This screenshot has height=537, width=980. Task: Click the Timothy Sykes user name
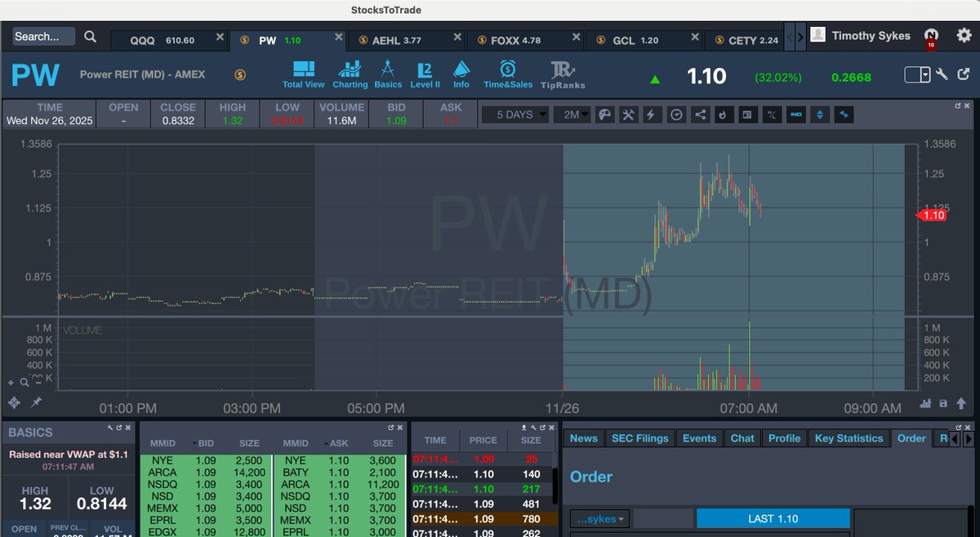[871, 36]
